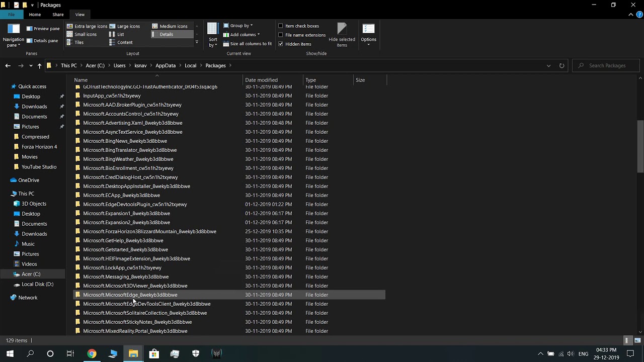The height and width of the screenshot is (362, 644).
Task: Select Local Disk (D:) in sidebar
Action: pos(37,284)
